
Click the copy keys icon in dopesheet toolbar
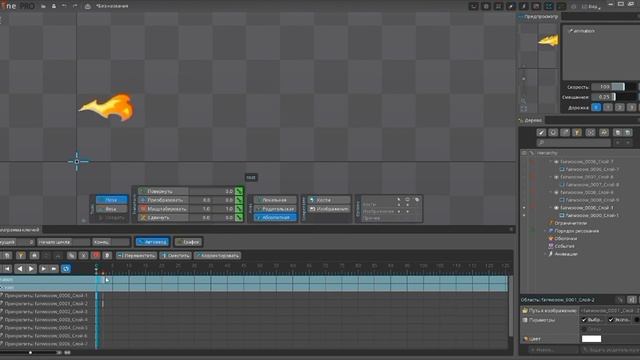71,256
